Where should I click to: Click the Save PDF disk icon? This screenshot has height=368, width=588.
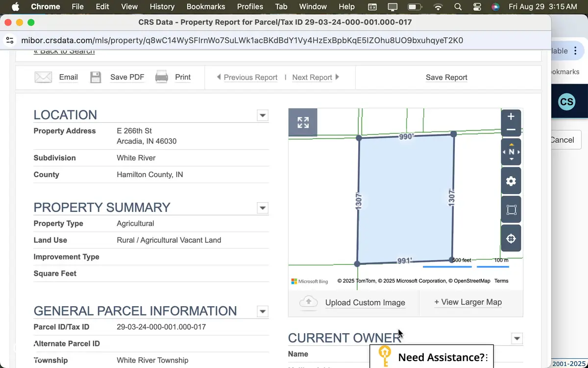tap(96, 77)
